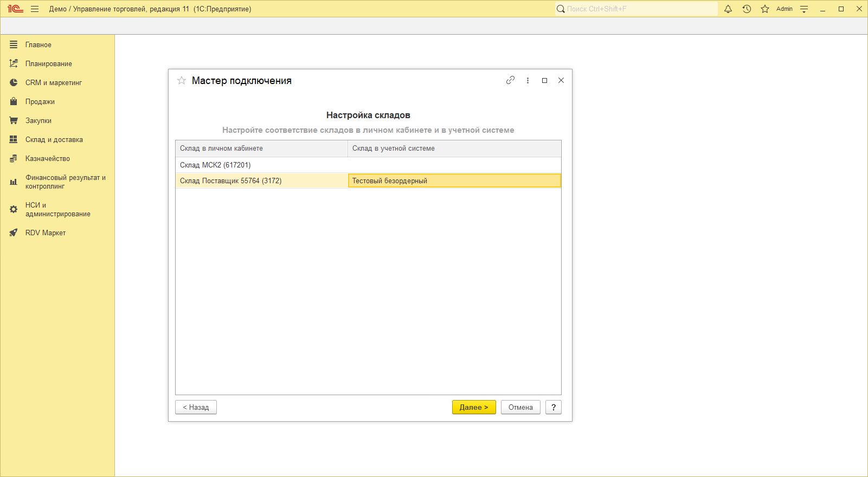Viewport: 868px width, 477px height.
Task: Click the Планирование section icon
Action: coord(14,63)
